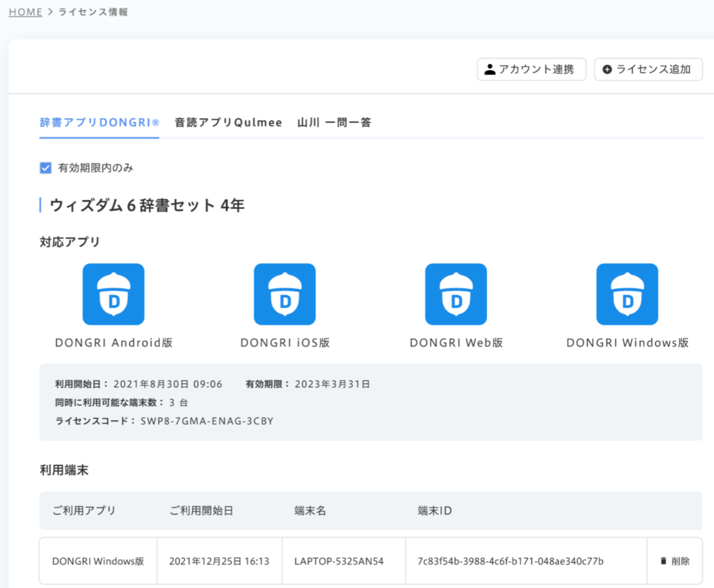Click license code SWP8-7GMA-ENAG-3CBY
714x588 pixels.
coord(207,421)
